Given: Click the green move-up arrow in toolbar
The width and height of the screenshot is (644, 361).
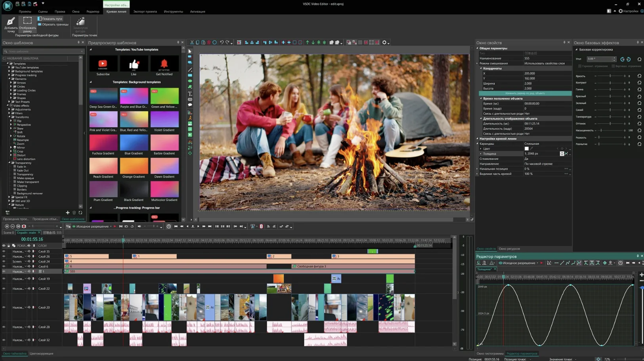Looking at the screenshot, I should tap(307, 42).
